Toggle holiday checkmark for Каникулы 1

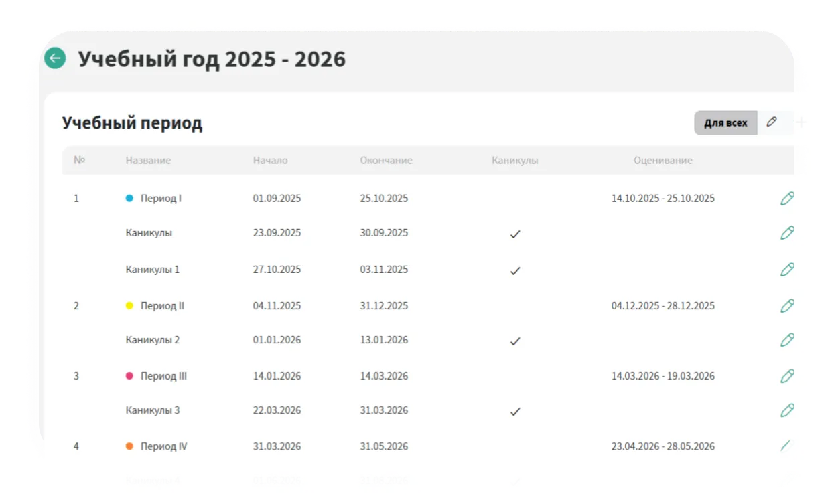point(515,271)
